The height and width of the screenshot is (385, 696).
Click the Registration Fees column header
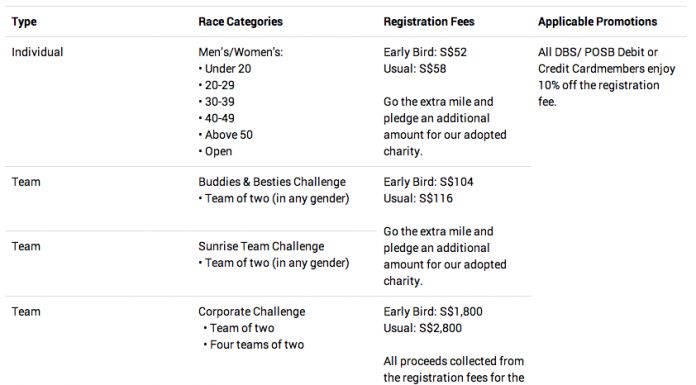(x=429, y=22)
